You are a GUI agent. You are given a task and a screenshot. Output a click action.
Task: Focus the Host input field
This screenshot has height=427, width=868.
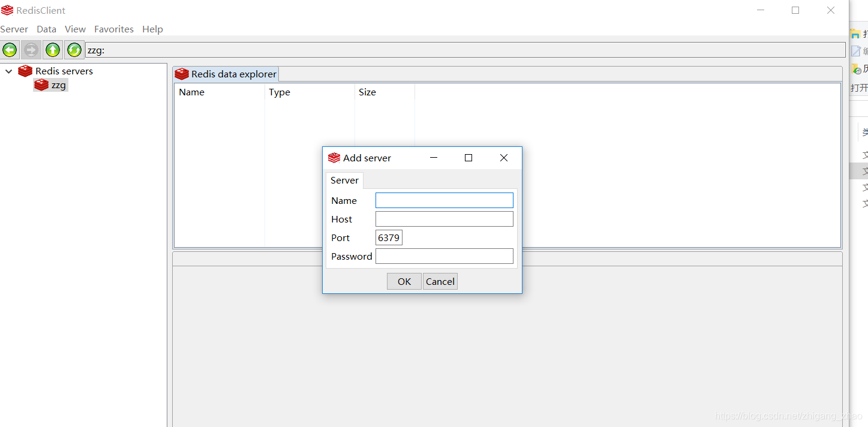click(x=444, y=219)
